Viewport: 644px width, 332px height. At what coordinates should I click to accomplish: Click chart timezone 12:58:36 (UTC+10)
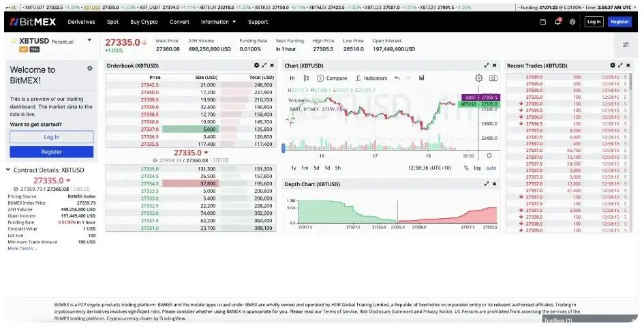(429, 168)
